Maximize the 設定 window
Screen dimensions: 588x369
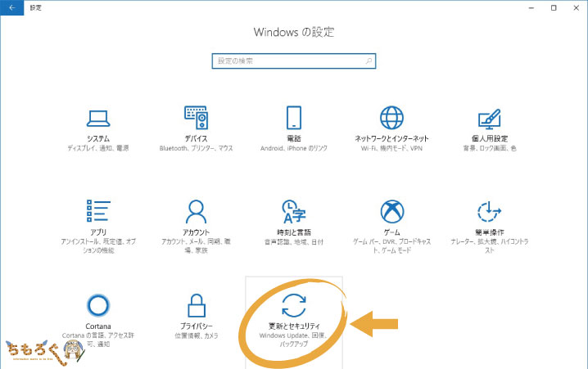point(554,7)
